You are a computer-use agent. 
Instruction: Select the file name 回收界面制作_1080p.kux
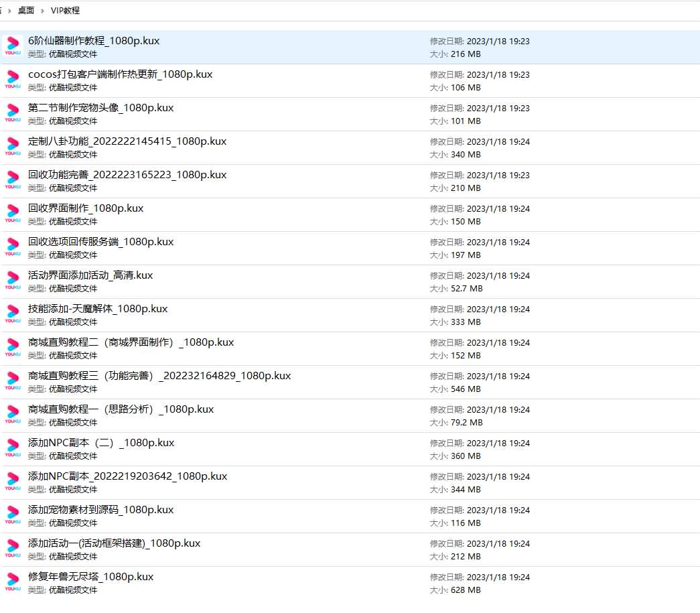click(x=86, y=208)
